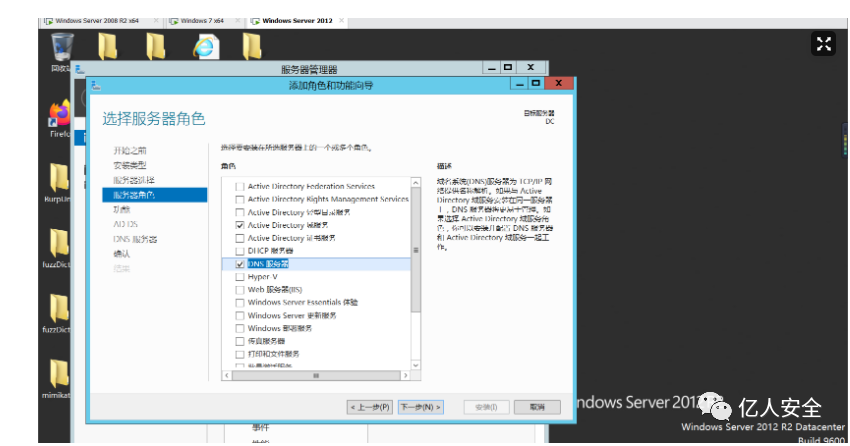Open the BurpUn folder on desktop
Viewport: 850px width, 446px height.
(59, 177)
